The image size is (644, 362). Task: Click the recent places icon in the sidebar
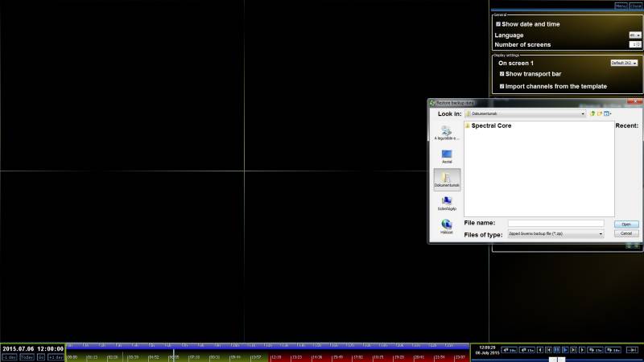[x=447, y=132]
